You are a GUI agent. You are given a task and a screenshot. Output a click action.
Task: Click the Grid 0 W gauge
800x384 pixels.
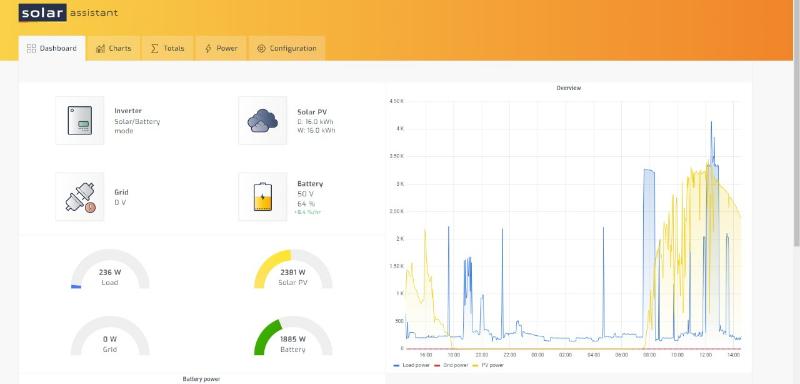point(110,337)
